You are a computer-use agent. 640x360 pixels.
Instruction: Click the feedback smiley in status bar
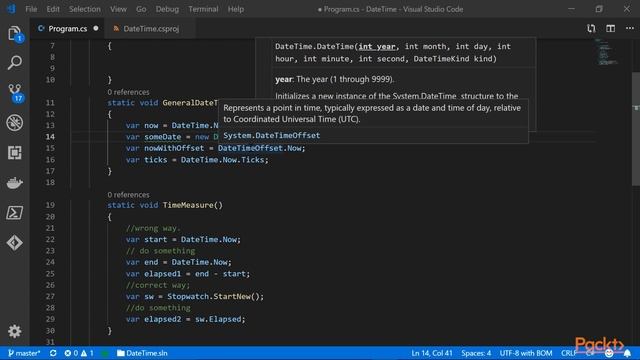(609, 353)
